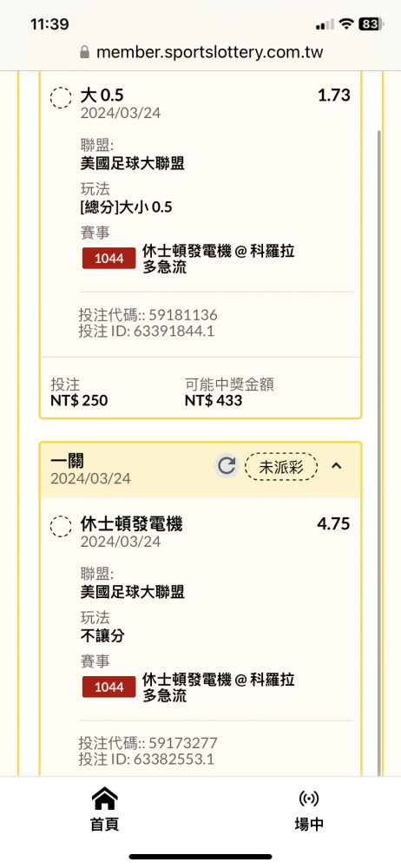Open the 場中 live broadcast icon
The height and width of the screenshot is (868, 401).
[309, 799]
